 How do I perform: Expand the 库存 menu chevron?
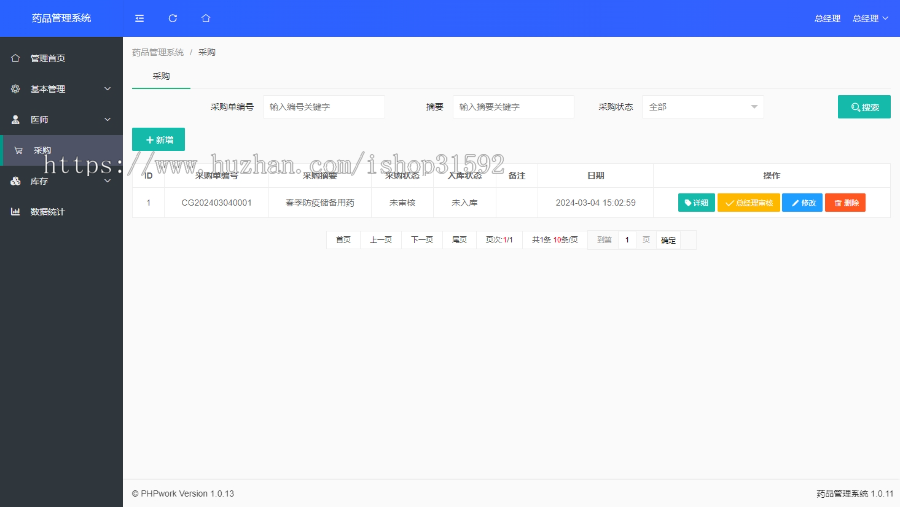[107, 181]
